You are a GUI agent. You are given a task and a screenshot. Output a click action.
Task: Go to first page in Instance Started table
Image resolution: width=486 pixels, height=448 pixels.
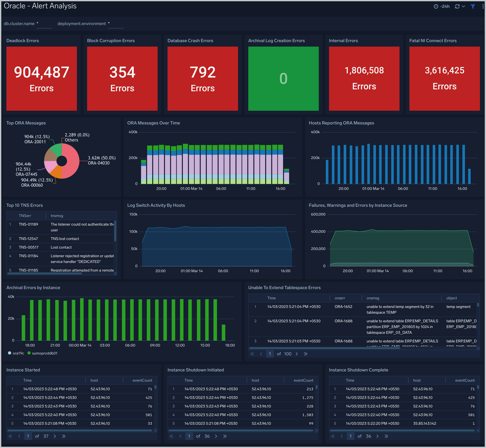[10, 436]
